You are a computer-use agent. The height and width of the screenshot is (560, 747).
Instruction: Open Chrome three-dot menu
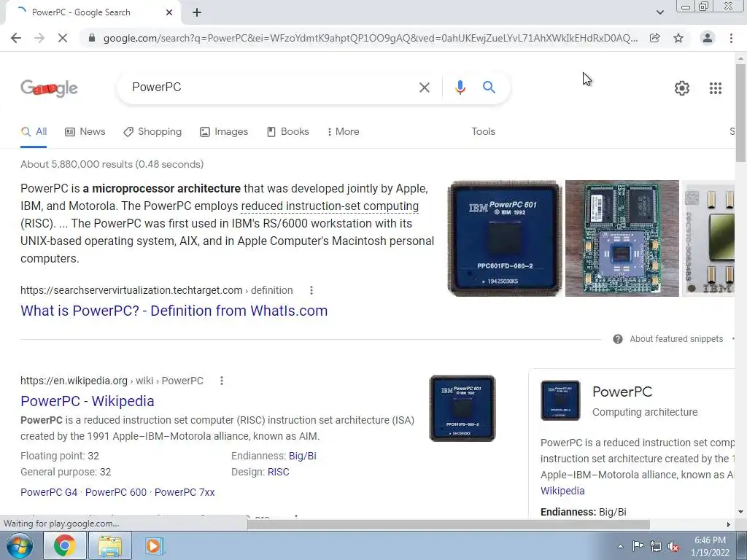pos(731,38)
